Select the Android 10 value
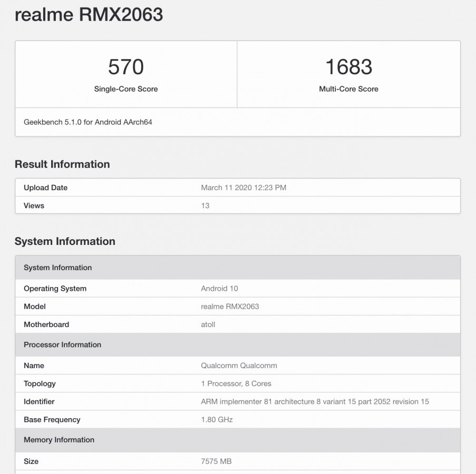This screenshot has width=476, height=474. pyautogui.click(x=219, y=289)
